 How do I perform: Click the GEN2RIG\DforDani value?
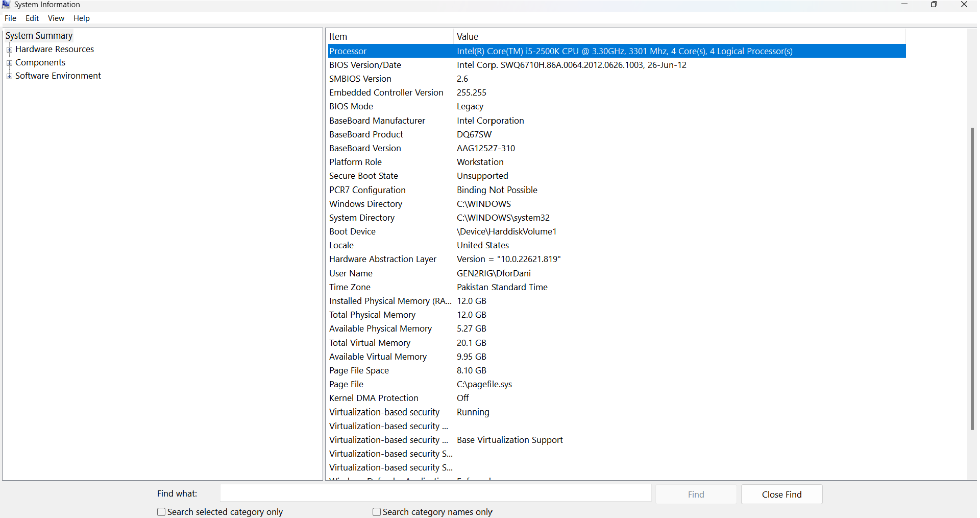494,273
